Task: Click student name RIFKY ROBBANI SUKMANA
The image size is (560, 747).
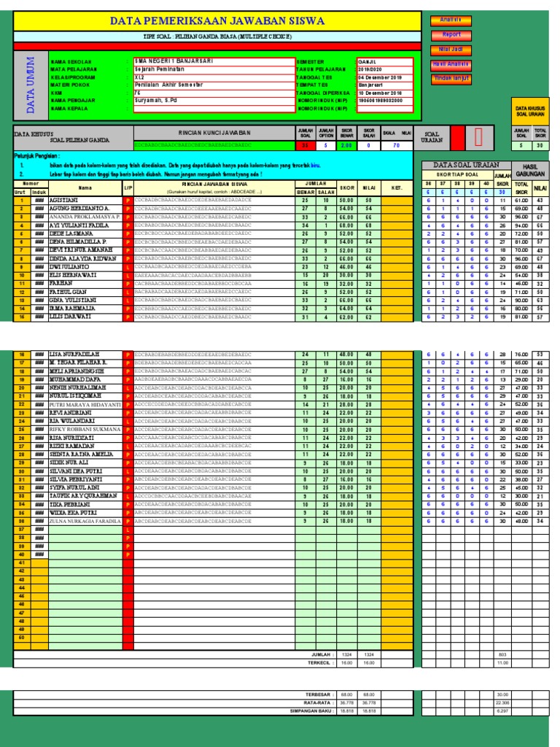Action: coord(85,430)
